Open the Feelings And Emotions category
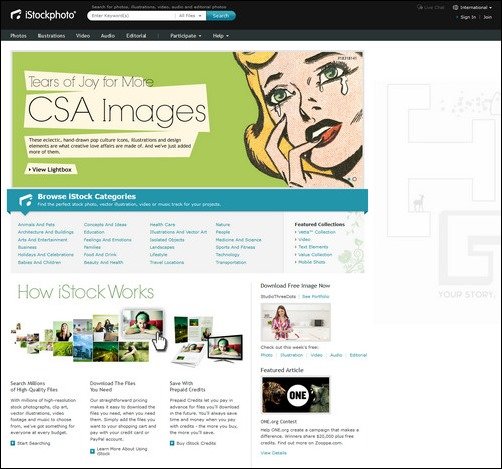 tap(108, 240)
